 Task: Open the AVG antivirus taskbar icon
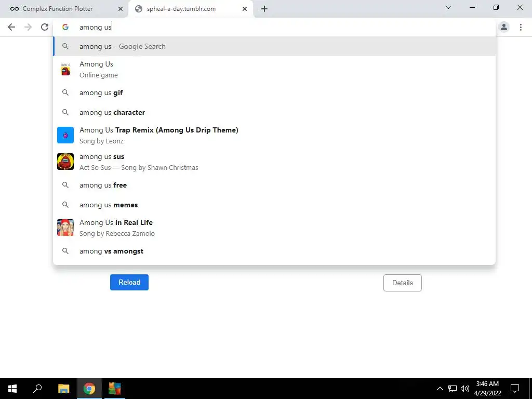115,389
